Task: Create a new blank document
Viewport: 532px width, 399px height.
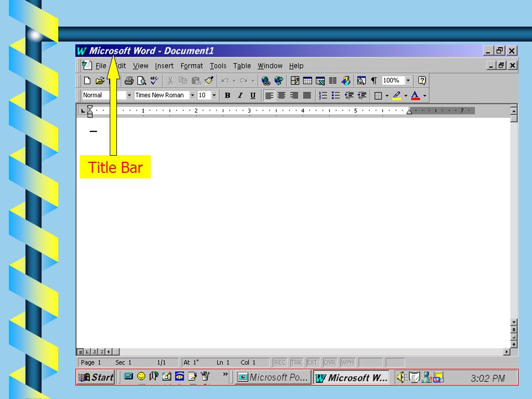Action: pos(87,81)
